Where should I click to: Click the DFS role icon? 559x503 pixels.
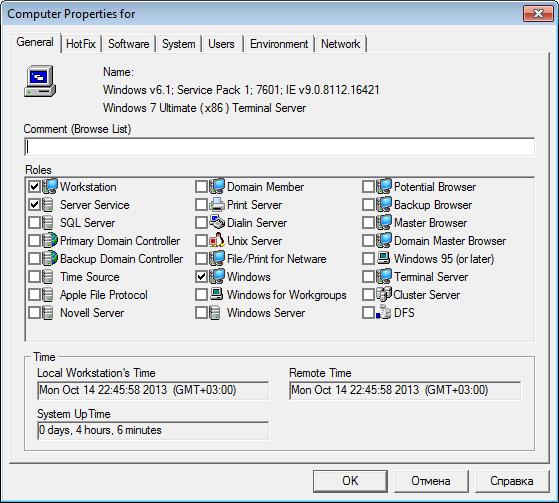pyautogui.click(x=384, y=313)
